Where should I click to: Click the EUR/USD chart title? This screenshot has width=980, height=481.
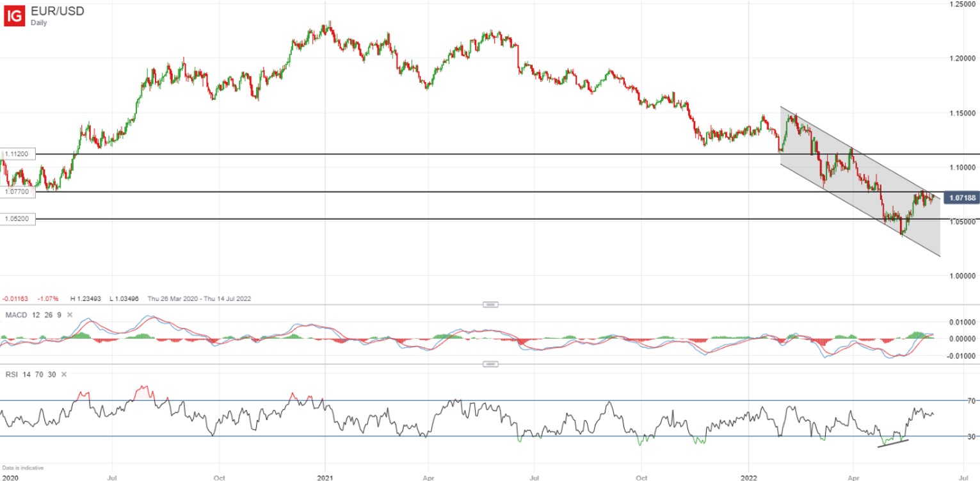pos(57,11)
